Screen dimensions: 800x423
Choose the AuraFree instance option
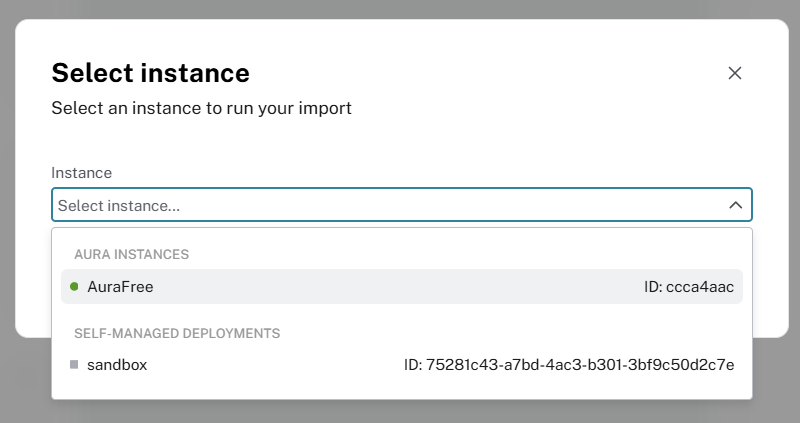(400, 287)
